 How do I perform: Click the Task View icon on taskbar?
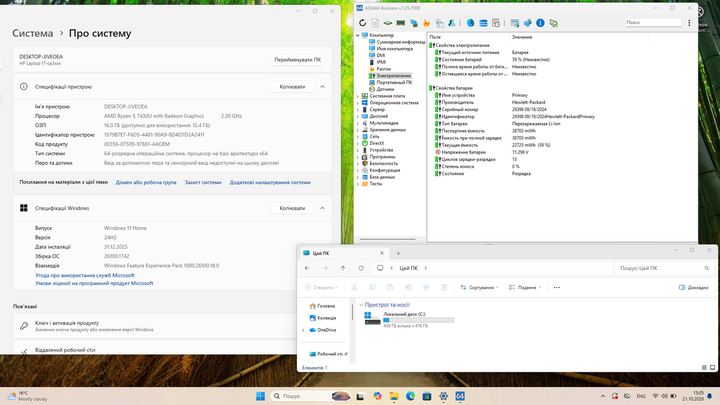pyautogui.click(x=360, y=396)
